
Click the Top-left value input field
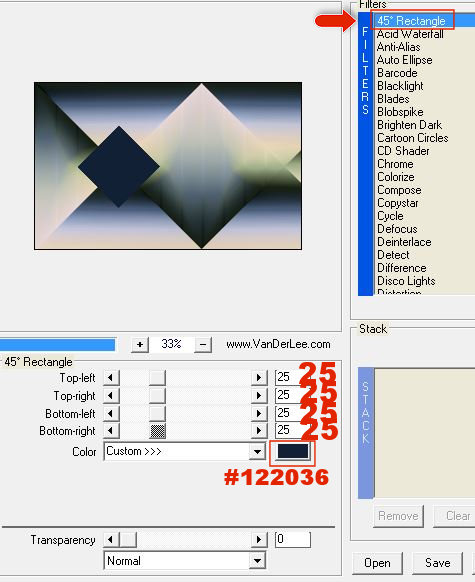(288, 377)
